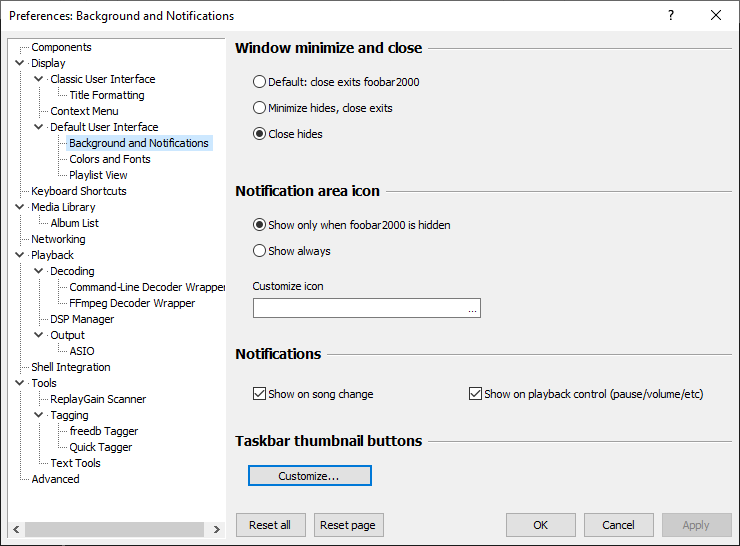The image size is (740, 546).
Task: Select the Display item in tree
Action: click(48, 63)
